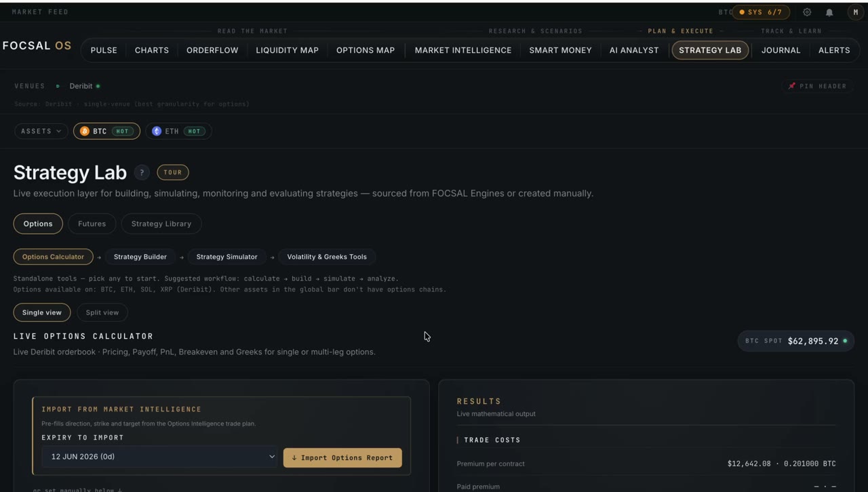Switch to SMART MONEY tab

(560, 50)
